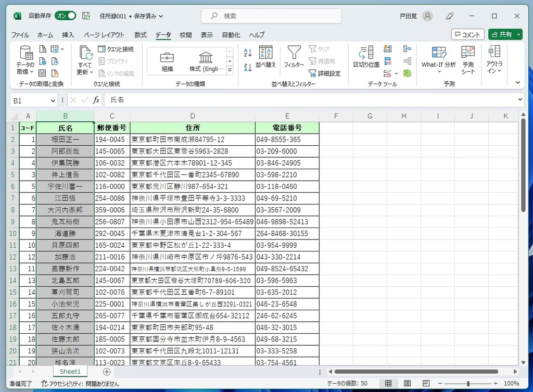Click the Forecast Sheet (予測シート) icon
The height and width of the screenshot is (392, 533).
click(468, 60)
